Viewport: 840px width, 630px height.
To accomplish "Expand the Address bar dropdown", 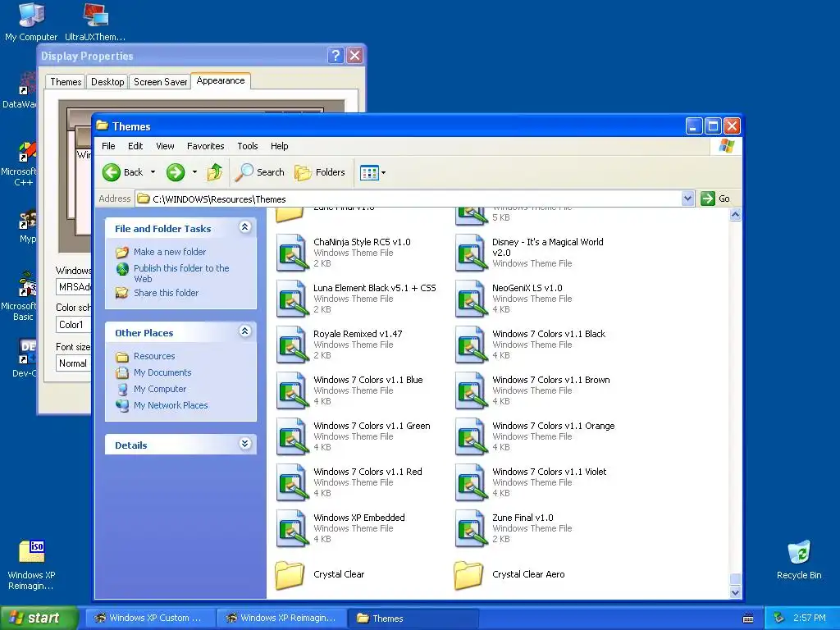I will (688, 199).
